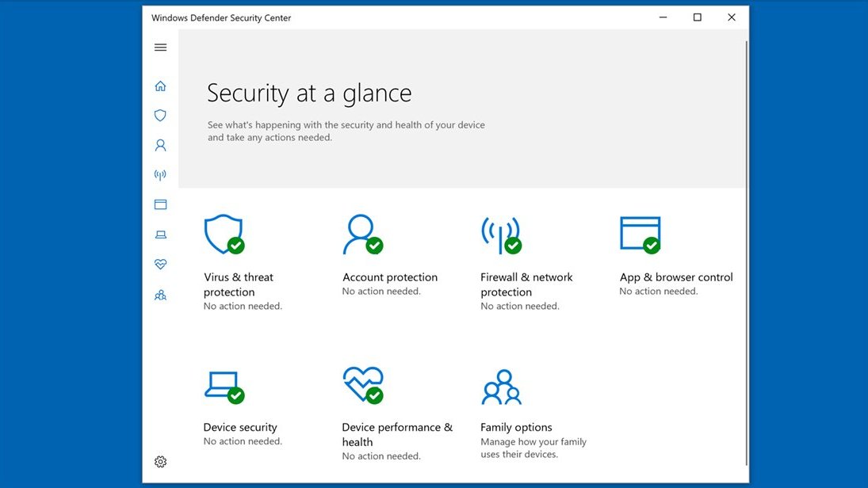The height and width of the screenshot is (488, 868).
Task: Open Settings gear in sidebar
Action: click(161, 461)
